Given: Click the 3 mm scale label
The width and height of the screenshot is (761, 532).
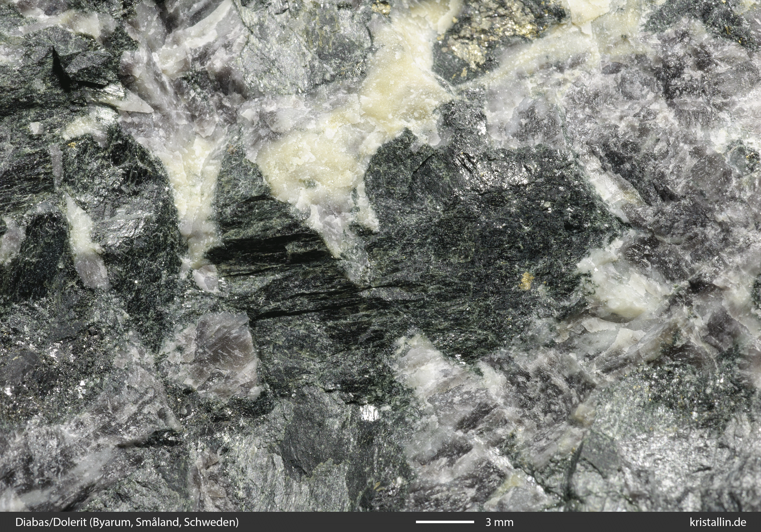Looking at the screenshot, I should pyautogui.click(x=499, y=522).
